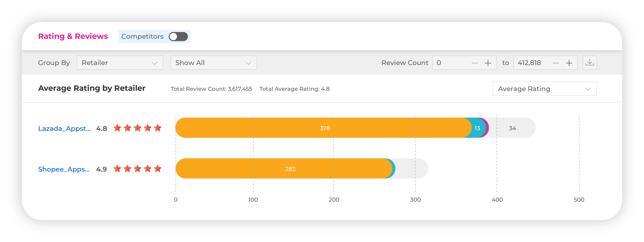Open the Lazada_Appst... retailer link

(64, 129)
